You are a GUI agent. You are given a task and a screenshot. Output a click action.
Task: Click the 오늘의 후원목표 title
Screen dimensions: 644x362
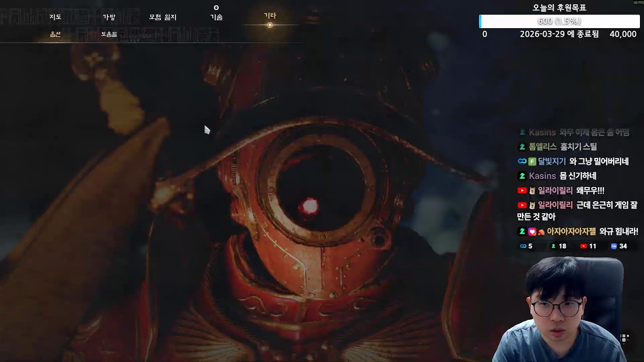pos(559,8)
